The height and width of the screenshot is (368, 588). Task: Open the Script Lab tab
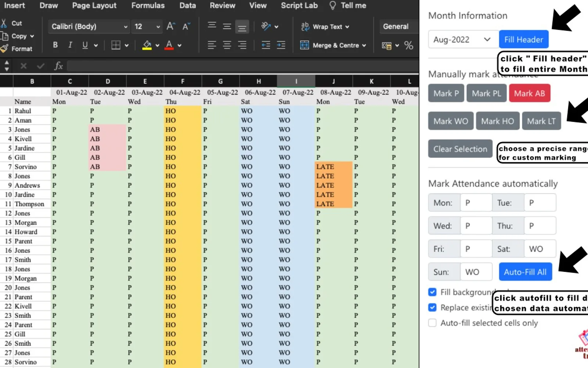click(x=299, y=6)
